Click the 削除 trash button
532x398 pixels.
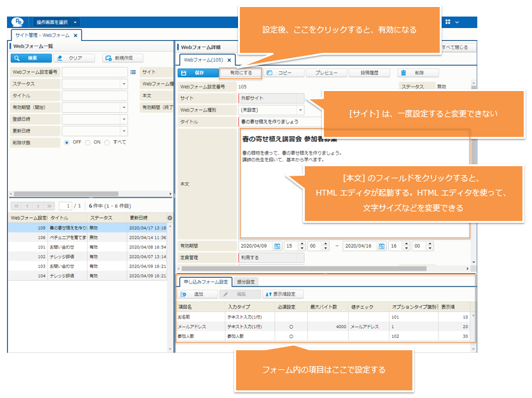click(412, 73)
